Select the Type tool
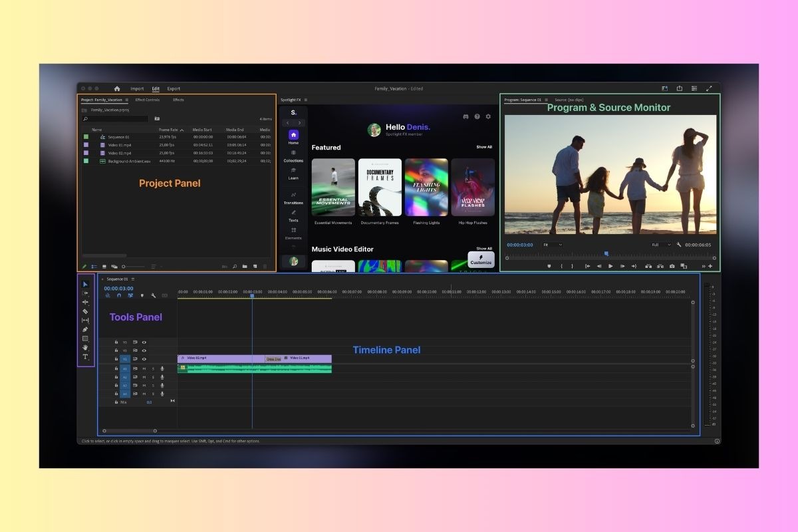 tap(85, 357)
